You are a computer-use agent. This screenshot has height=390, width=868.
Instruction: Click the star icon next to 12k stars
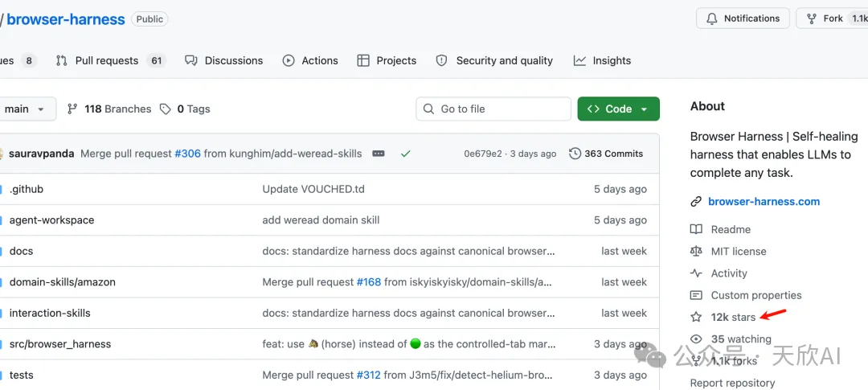[x=696, y=317]
